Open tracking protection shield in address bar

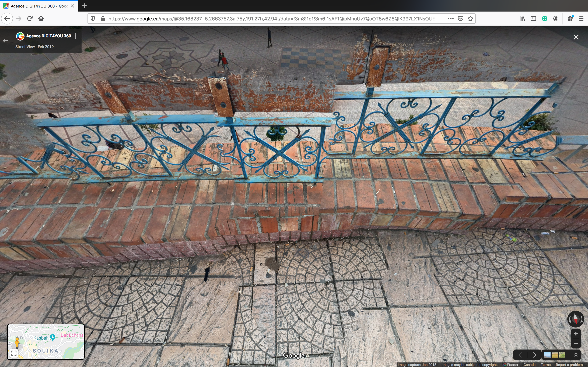93,19
